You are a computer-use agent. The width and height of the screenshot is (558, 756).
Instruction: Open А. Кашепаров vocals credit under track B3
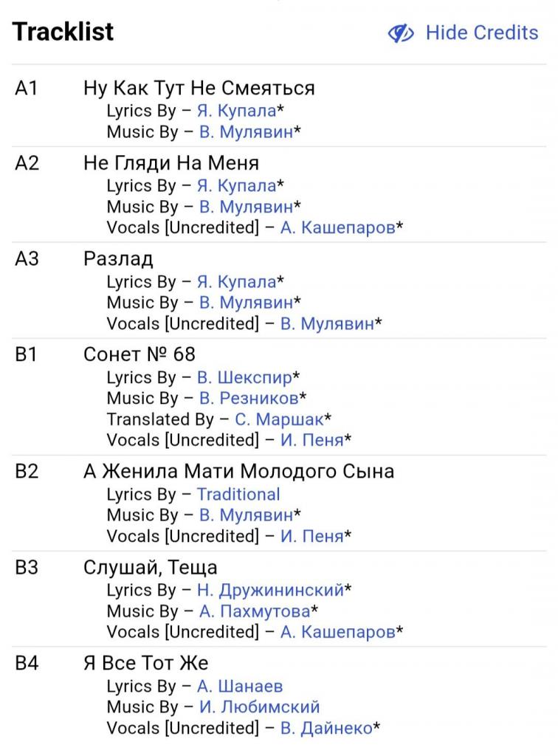(x=337, y=632)
